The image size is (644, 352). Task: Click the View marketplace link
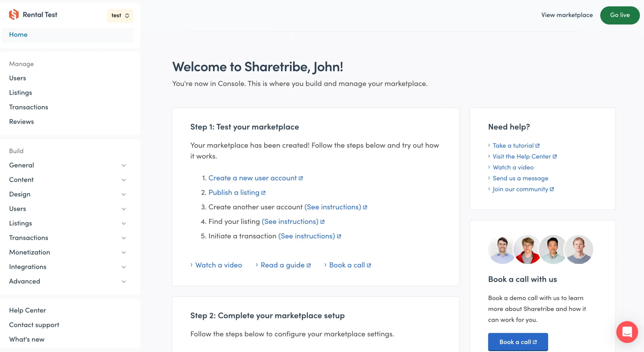coord(567,15)
